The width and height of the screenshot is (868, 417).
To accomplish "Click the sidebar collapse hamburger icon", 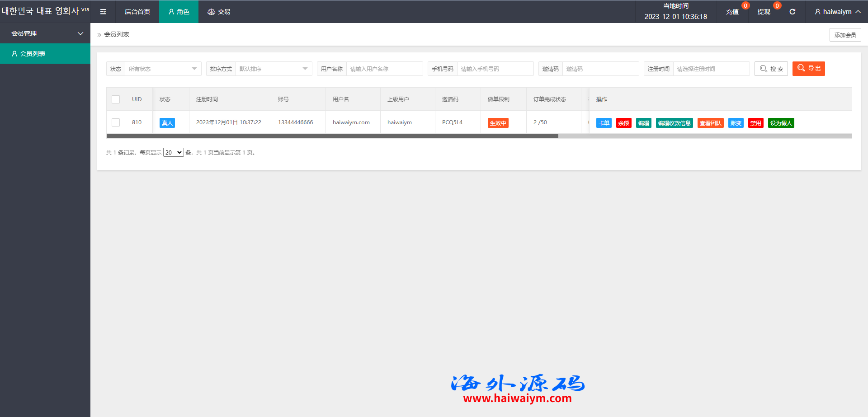I will pyautogui.click(x=103, y=12).
